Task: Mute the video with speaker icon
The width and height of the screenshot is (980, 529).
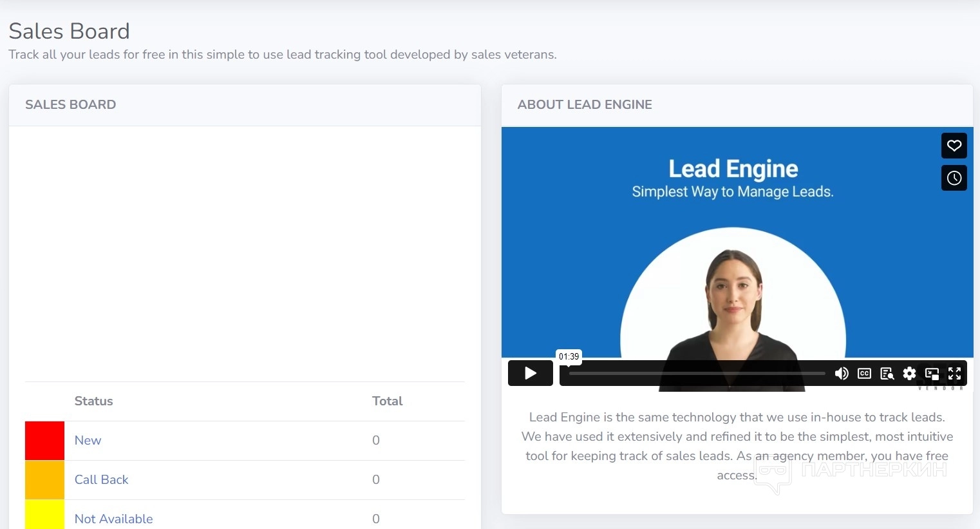Action: tap(842, 374)
